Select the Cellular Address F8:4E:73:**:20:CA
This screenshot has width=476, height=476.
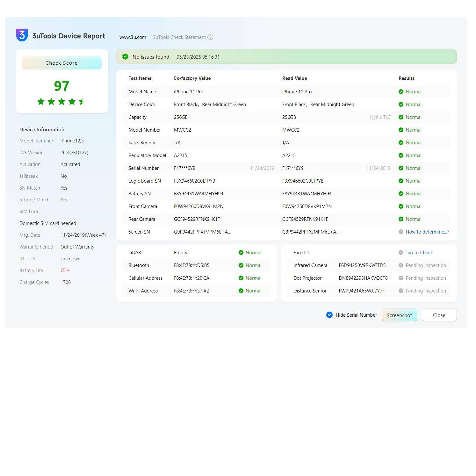tap(191, 278)
